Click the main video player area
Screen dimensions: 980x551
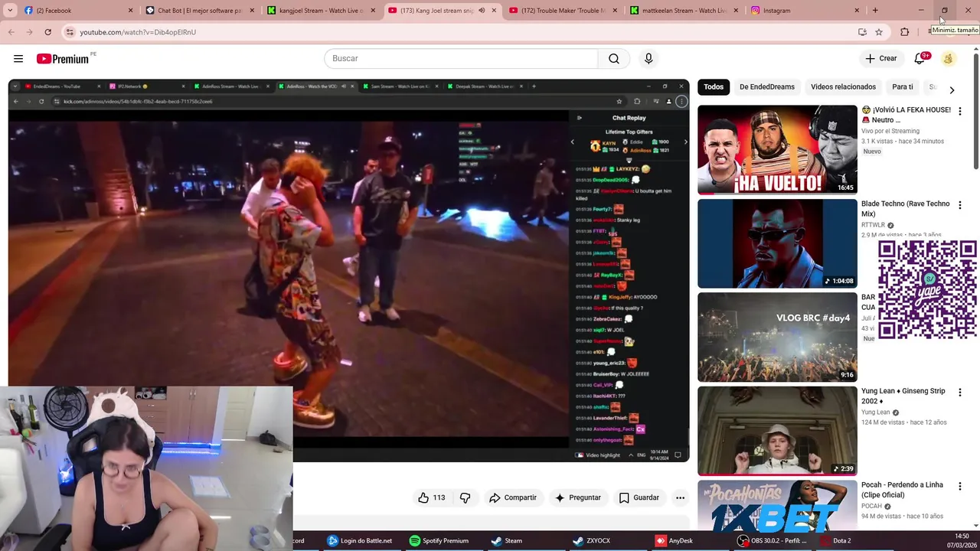(348, 271)
